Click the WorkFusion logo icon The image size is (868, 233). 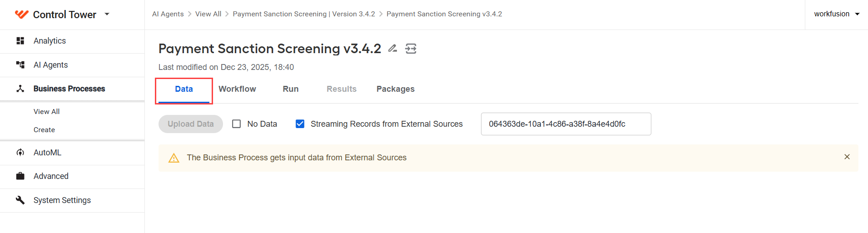click(21, 14)
